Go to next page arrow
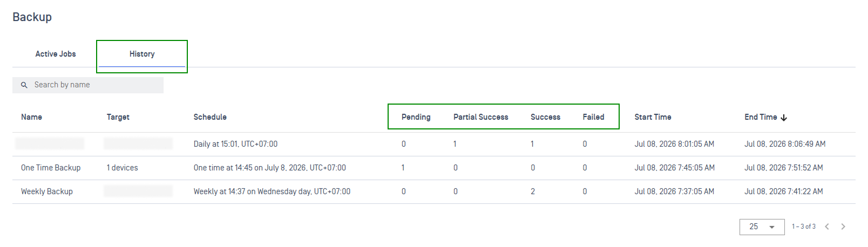The image size is (868, 247). 843,227
